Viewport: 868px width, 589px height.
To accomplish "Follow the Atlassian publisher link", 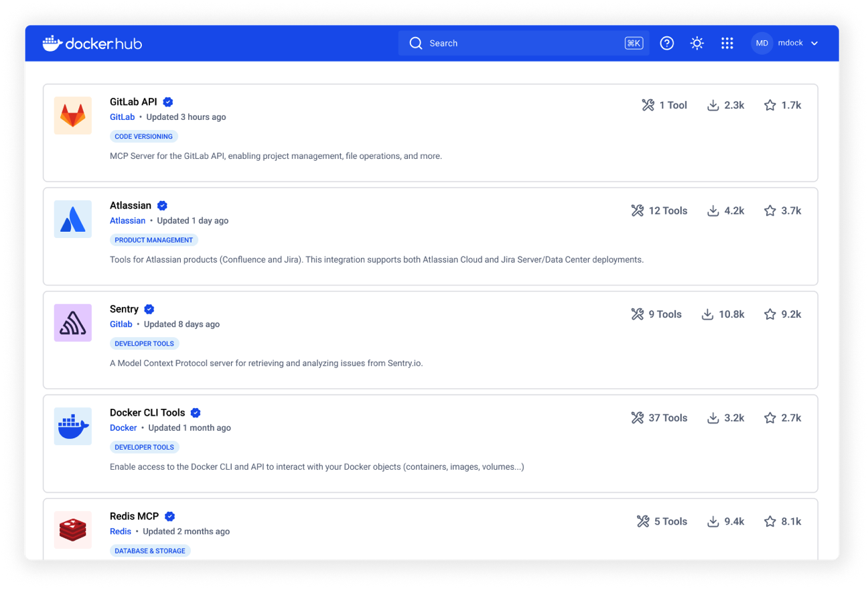I will pos(127,220).
